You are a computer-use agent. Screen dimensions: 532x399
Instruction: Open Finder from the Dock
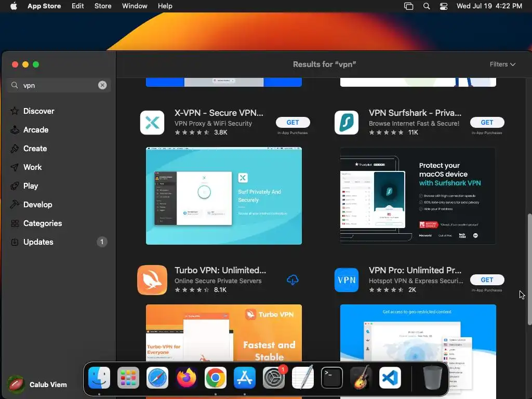tap(99, 378)
